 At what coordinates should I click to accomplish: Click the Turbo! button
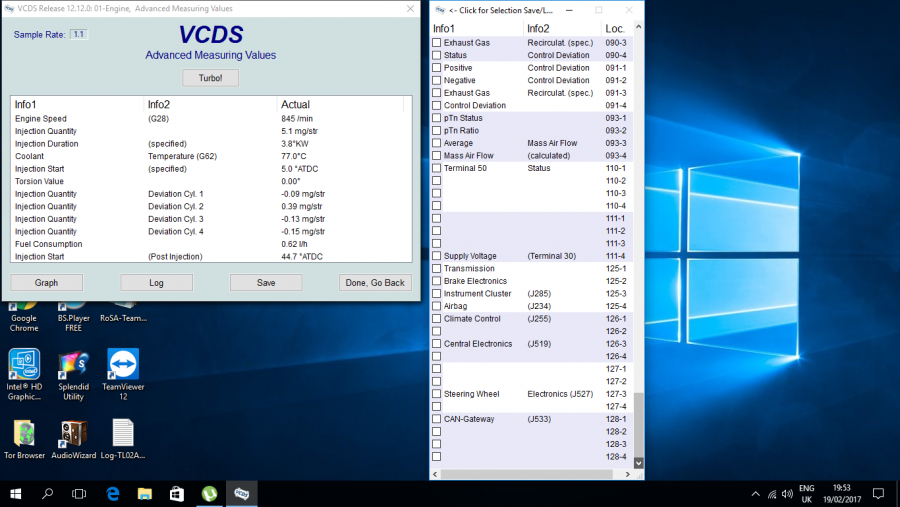click(210, 78)
